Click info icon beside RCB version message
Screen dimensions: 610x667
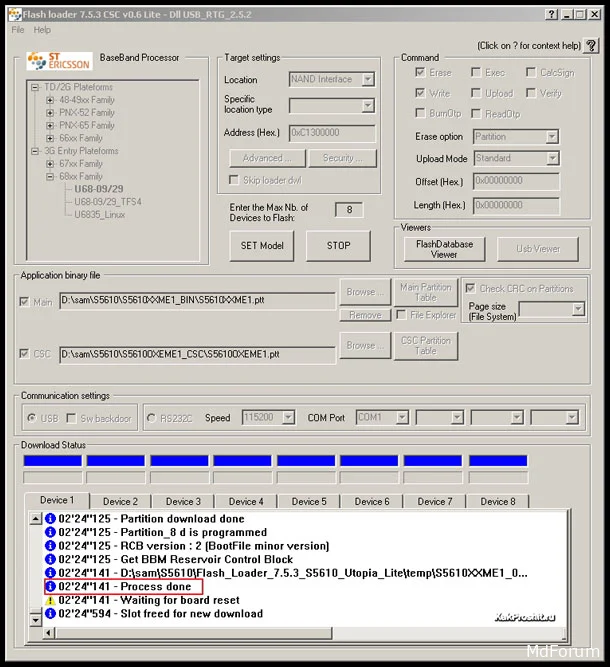50,546
